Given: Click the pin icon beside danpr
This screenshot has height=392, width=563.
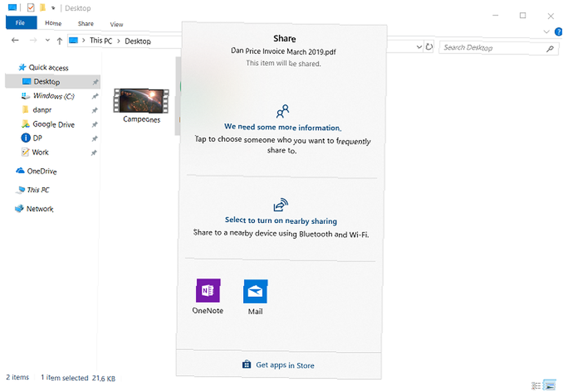Looking at the screenshot, I should point(95,110).
